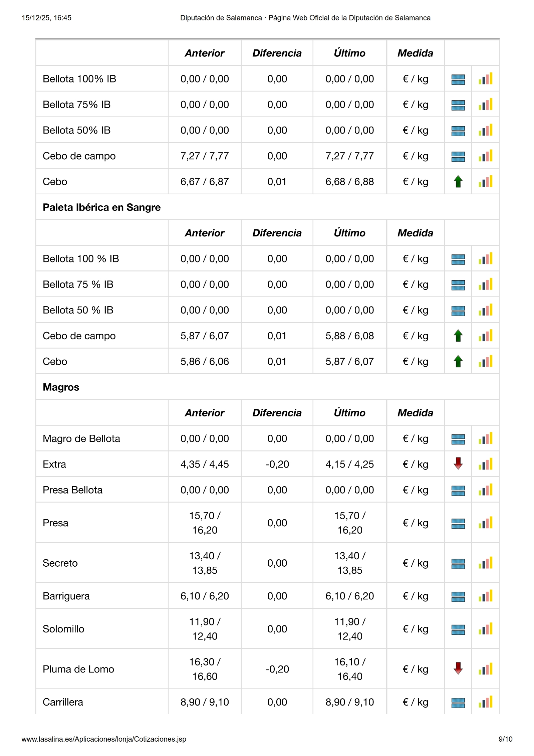
Task: Click the 9/10 page number in the footer
Action: point(505,739)
